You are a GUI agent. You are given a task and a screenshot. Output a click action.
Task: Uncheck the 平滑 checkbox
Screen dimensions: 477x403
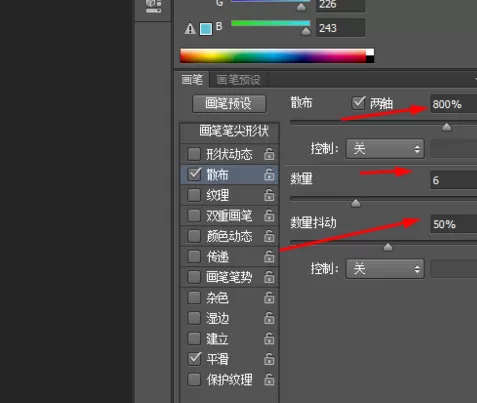194,359
